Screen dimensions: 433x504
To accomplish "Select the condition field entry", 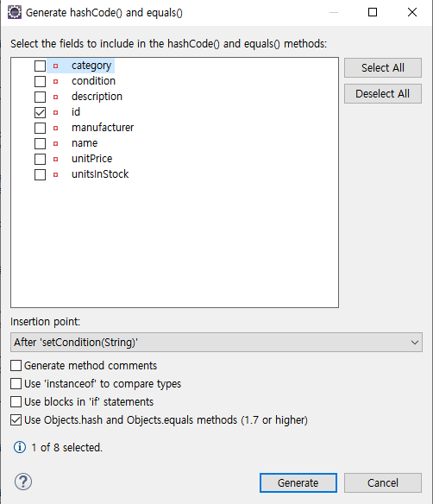I will (x=93, y=81).
